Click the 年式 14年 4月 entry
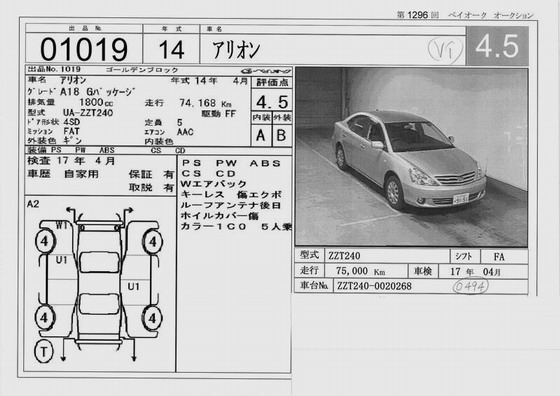 pyautogui.click(x=209, y=81)
